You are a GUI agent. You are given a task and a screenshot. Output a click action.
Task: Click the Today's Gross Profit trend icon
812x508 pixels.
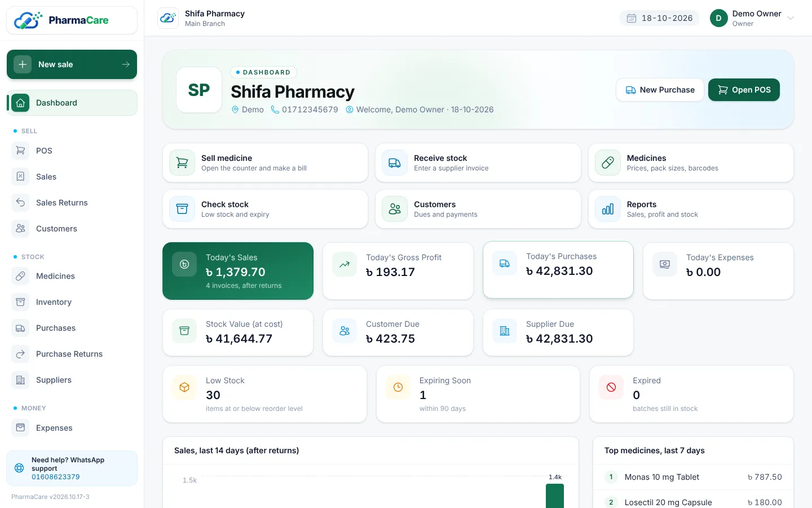coord(345,264)
